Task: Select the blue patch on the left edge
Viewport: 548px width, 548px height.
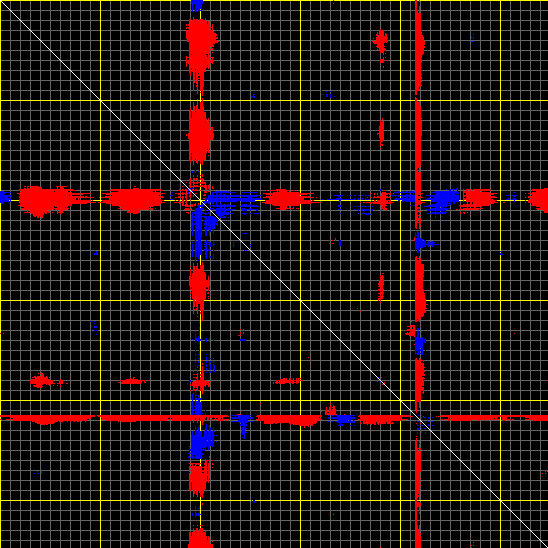Action: pos(5,197)
